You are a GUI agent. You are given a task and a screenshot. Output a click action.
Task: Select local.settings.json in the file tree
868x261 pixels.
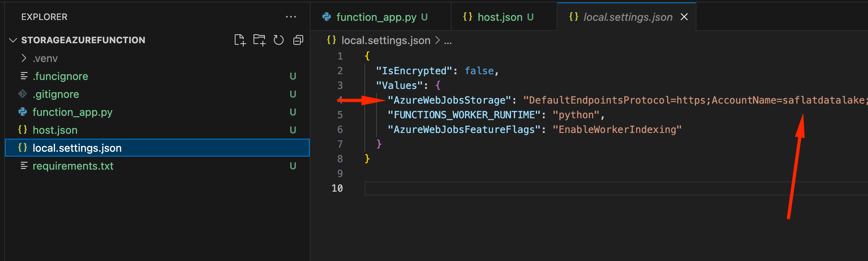click(x=157, y=148)
